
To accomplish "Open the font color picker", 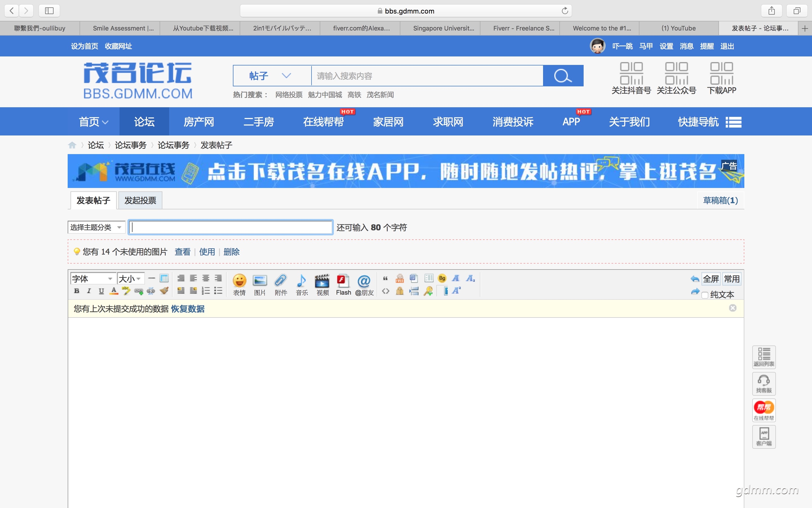I will tap(114, 291).
